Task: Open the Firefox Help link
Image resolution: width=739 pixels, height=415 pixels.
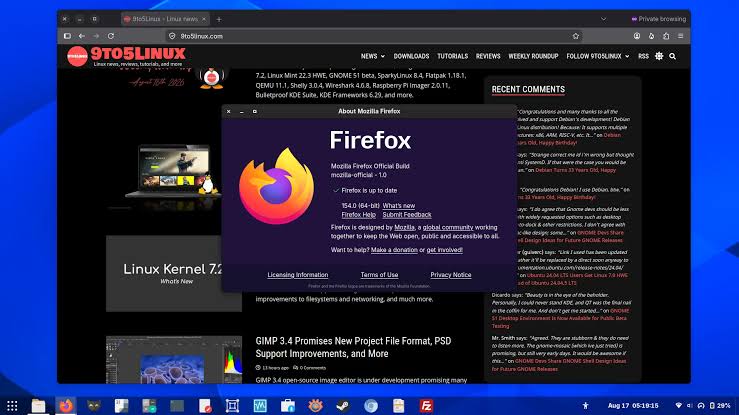Action: [359, 215]
